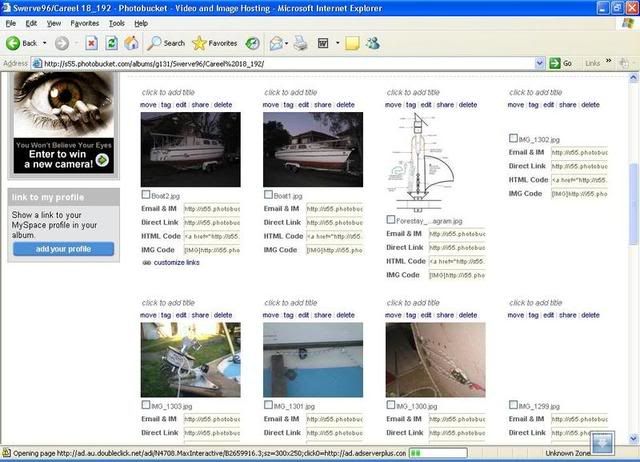Click the IE Back button
This screenshot has width=640, height=462.
(x=21, y=43)
